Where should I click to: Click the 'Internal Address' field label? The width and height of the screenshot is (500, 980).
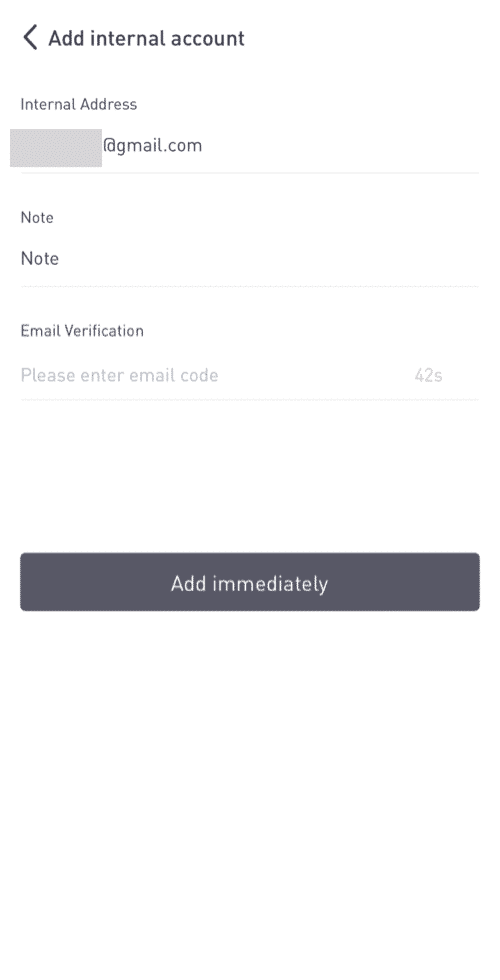point(79,104)
